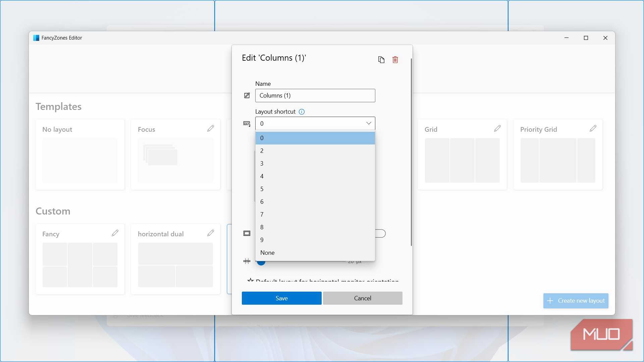Click the spacing icon beside the slider
Viewport: 644px width, 362px height.
(x=247, y=261)
